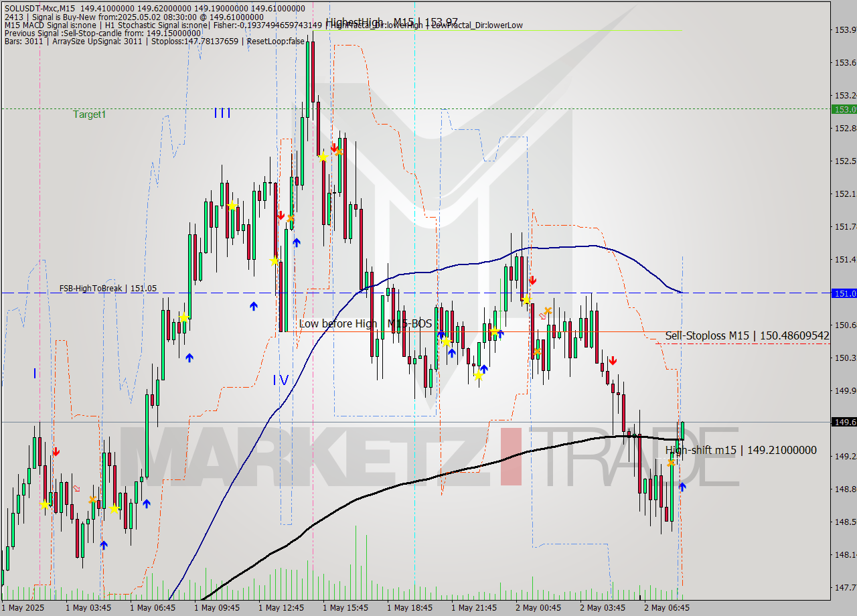Select the Elliott wave IV marker
Screen dimensions: 857x616
click(x=281, y=380)
